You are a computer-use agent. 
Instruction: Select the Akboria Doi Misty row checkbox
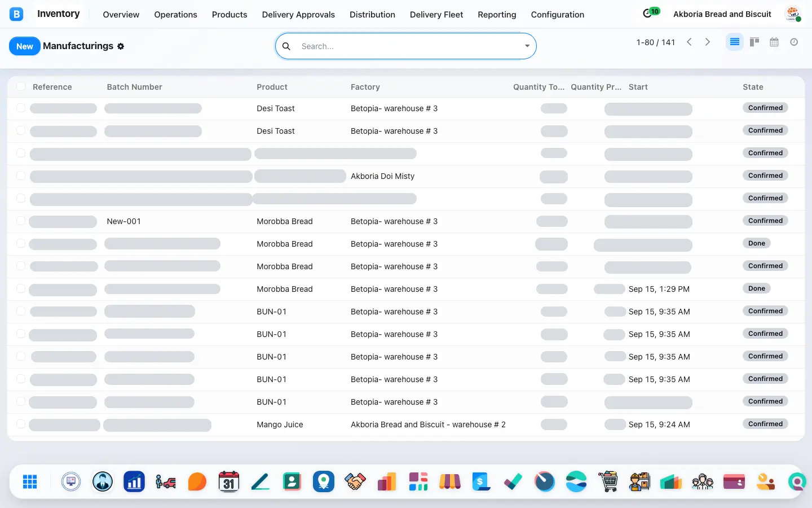point(21,176)
